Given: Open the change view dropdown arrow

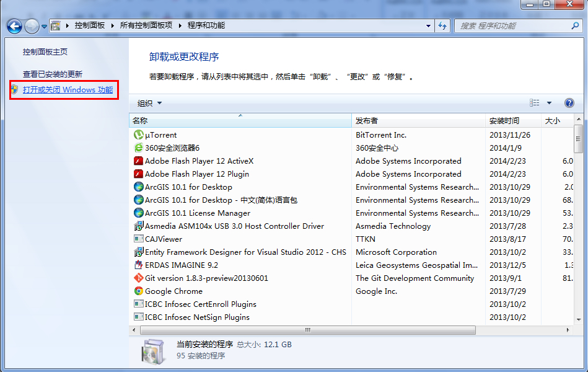Looking at the screenshot, I should [x=549, y=102].
